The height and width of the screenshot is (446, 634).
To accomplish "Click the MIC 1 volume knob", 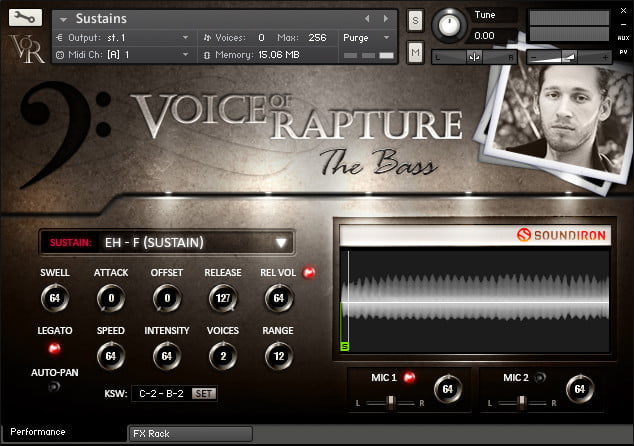I will 448,389.
